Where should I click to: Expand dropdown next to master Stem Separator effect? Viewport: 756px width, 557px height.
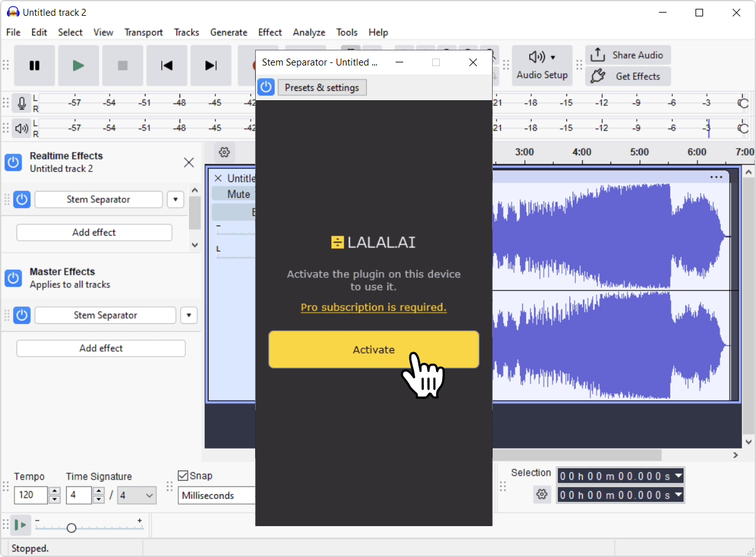pos(189,315)
